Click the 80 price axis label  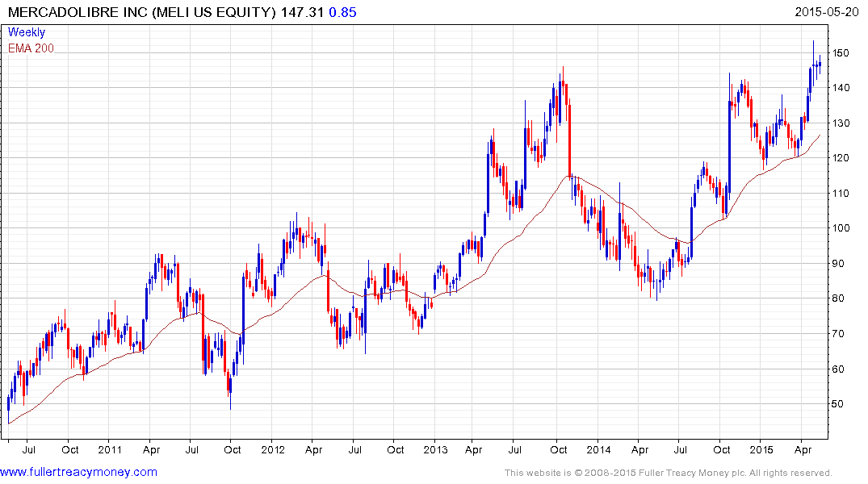tap(837, 298)
